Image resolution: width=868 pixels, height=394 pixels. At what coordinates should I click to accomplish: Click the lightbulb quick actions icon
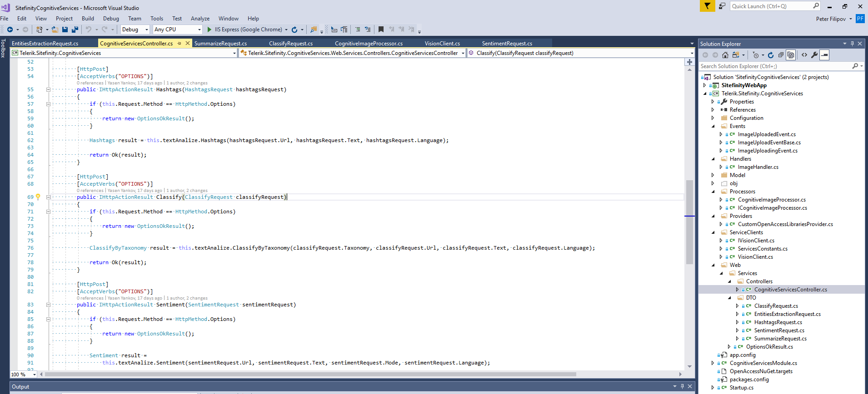pyautogui.click(x=38, y=197)
